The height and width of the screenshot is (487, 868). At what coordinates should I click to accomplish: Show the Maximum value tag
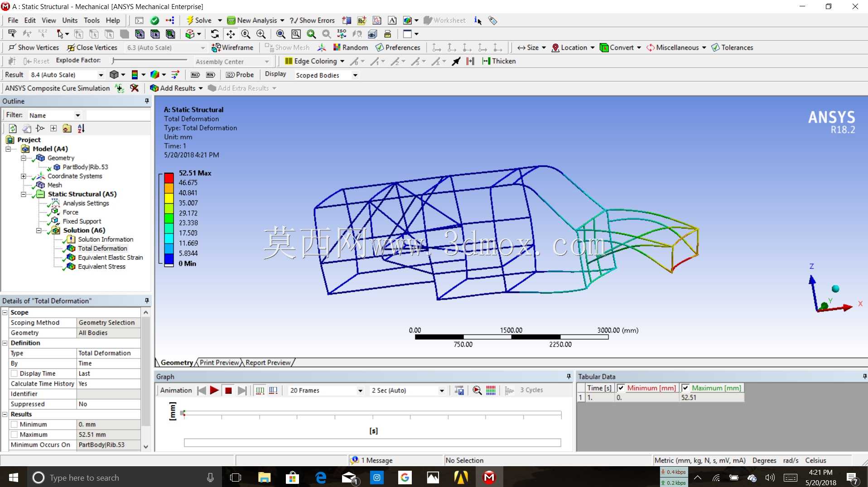pos(195,75)
